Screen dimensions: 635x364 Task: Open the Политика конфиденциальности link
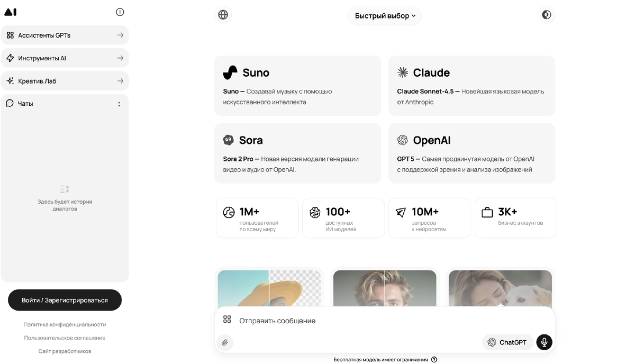point(65,324)
